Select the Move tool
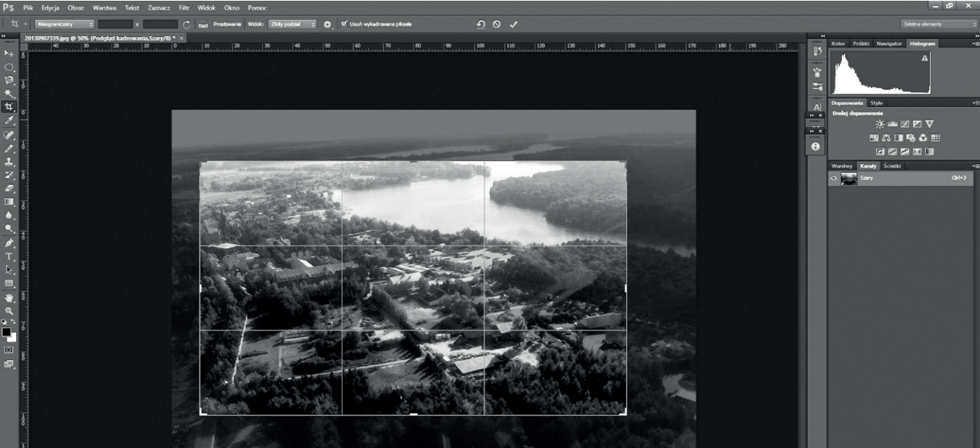Image resolution: width=980 pixels, height=448 pixels. click(x=9, y=53)
